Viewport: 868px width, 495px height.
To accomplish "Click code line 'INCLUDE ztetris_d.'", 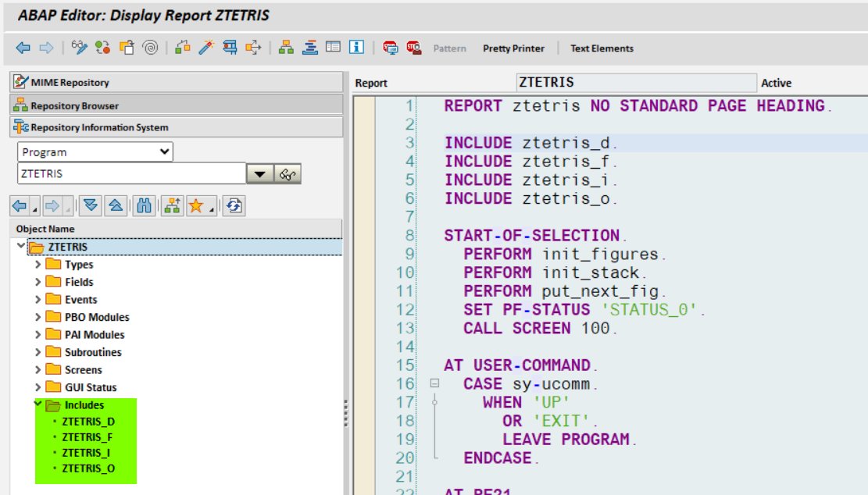I will tap(530, 143).
